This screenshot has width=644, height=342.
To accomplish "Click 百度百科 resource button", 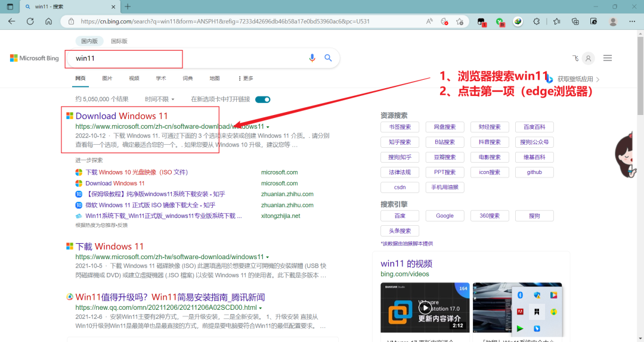I will pyautogui.click(x=534, y=128).
